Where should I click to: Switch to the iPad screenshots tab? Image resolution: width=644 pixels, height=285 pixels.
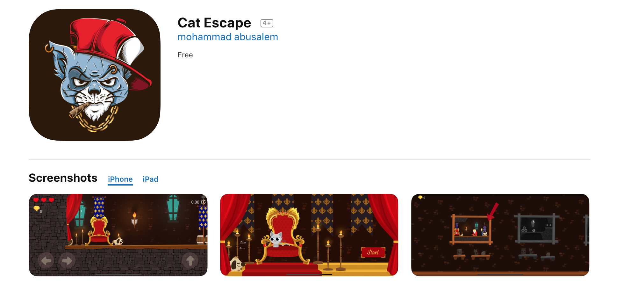tap(150, 179)
